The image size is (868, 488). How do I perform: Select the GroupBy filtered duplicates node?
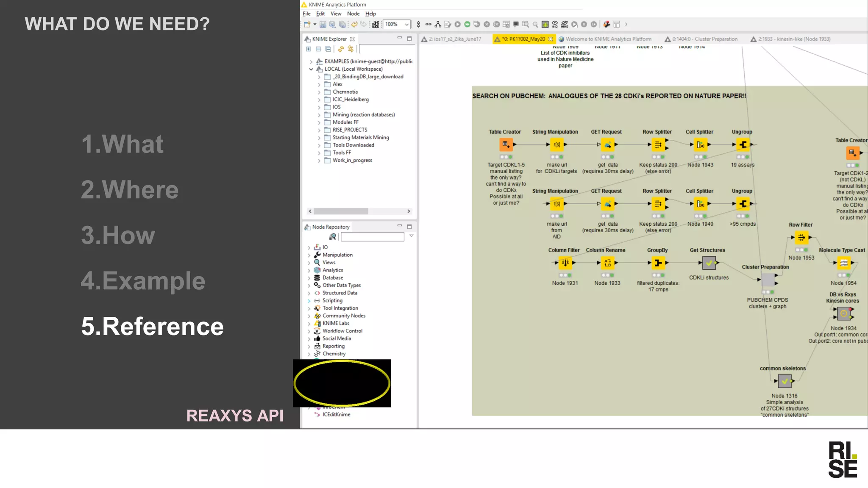(658, 263)
